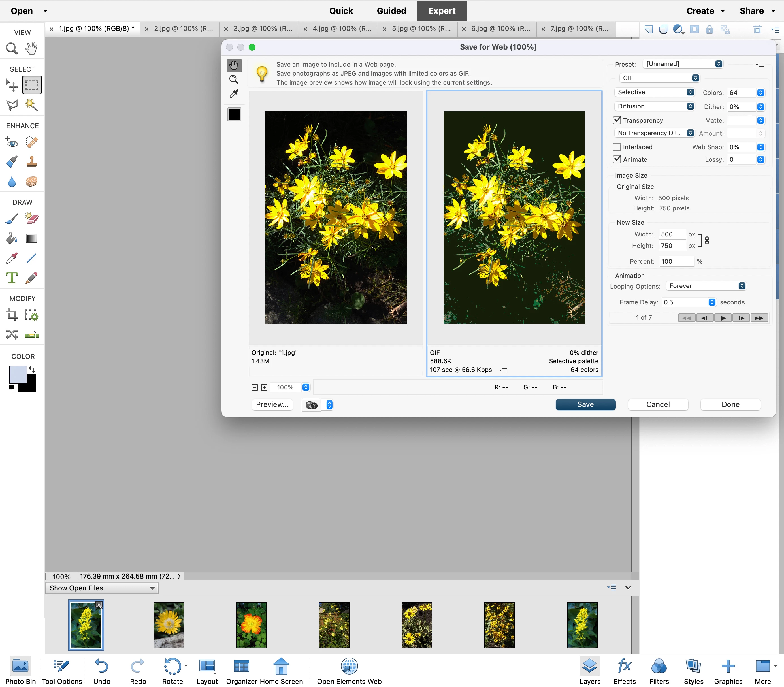Viewport: 784px width, 687px height.
Task: Select the orange flower thumbnail in Photo Bin
Action: [x=251, y=625]
